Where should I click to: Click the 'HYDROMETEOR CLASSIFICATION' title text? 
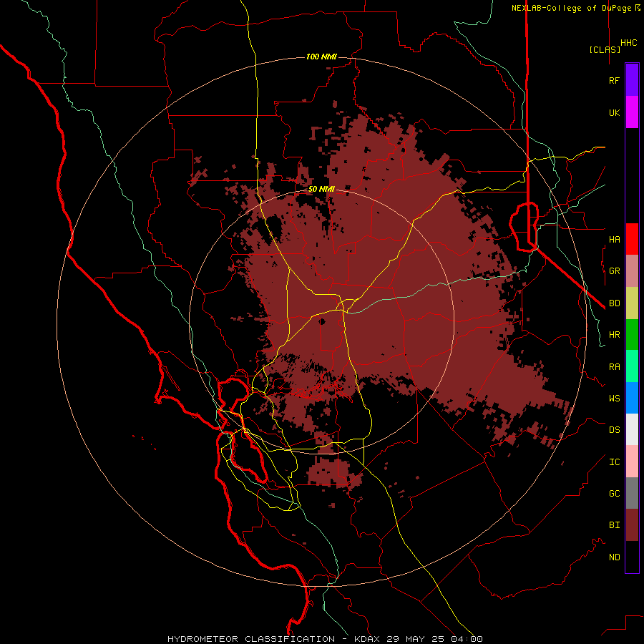[x=251, y=639]
